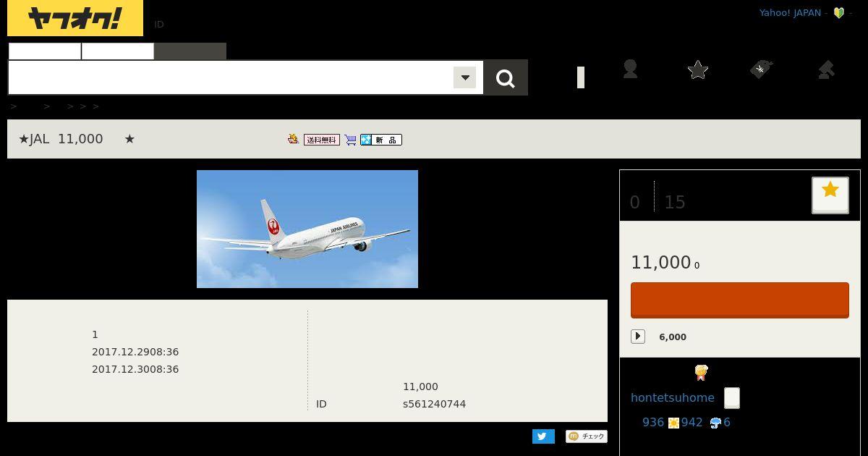The height and width of the screenshot is (456, 868).
Task: Click the auction gavel icon
Action: [826, 69]
